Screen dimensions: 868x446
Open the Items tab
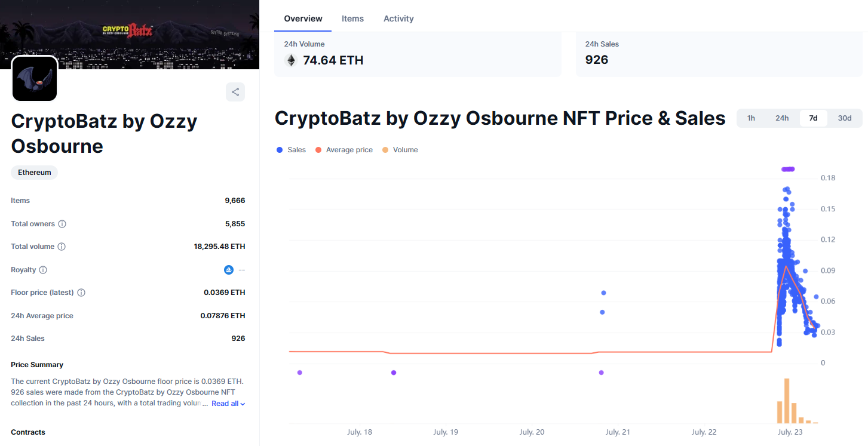click(x=352, y=19)
